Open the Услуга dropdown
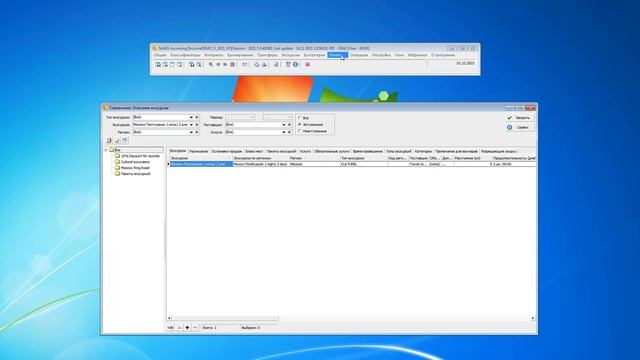The width and height of the screenshot is (640, 360). 284,132
